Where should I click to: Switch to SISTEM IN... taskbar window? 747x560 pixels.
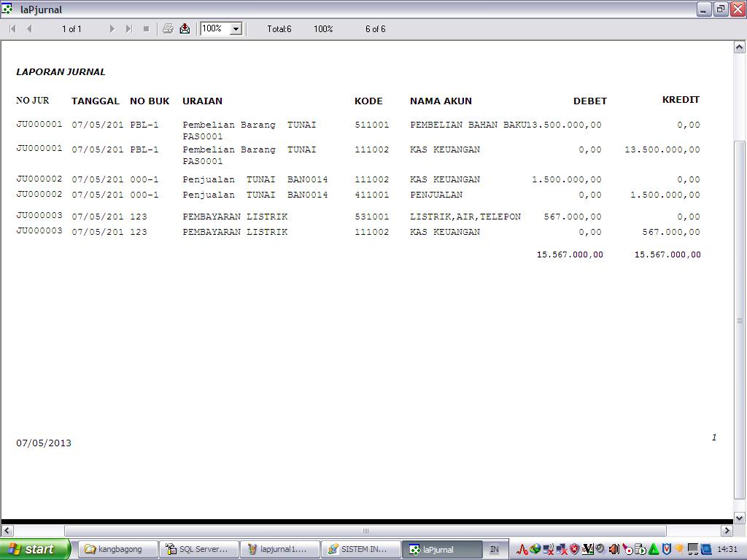point(359,549)
